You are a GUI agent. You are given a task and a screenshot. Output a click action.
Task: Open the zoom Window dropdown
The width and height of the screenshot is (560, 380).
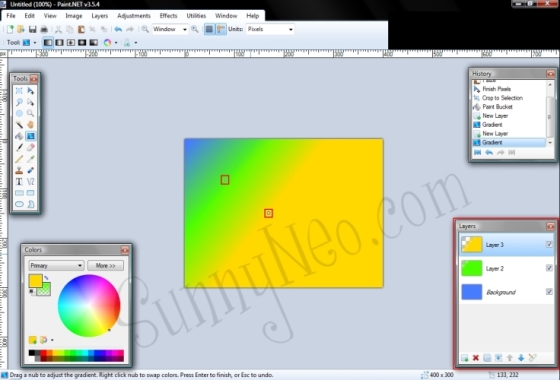point(170,29)
